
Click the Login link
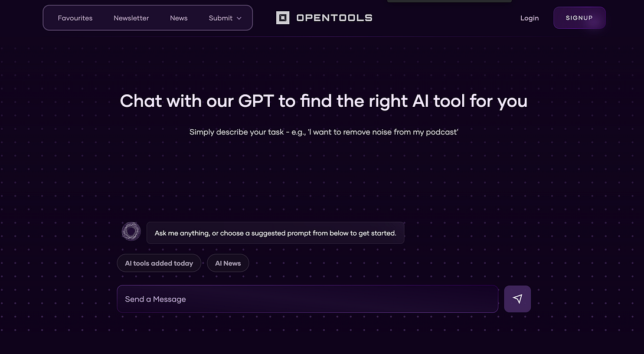tap(529, 18)
